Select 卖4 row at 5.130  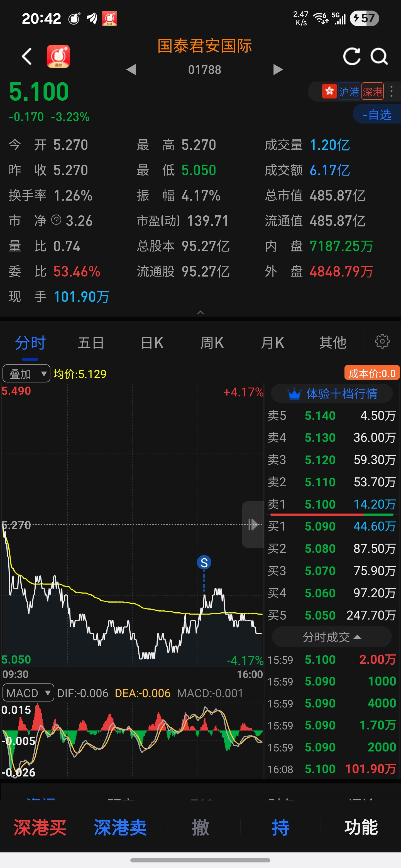point(332,437)
